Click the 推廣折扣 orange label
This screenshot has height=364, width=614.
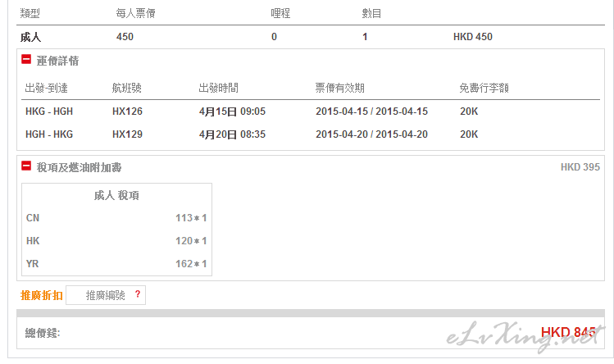(x=42, y=295)
